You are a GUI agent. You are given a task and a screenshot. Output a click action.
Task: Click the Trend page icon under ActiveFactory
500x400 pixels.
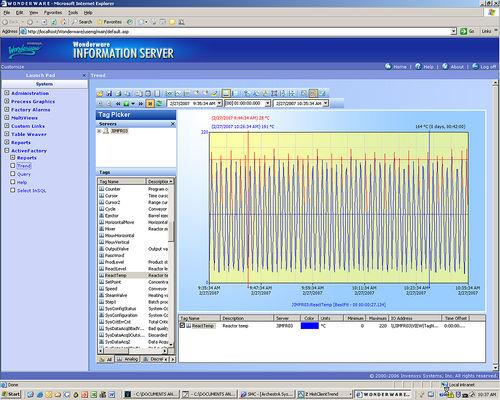13,166
